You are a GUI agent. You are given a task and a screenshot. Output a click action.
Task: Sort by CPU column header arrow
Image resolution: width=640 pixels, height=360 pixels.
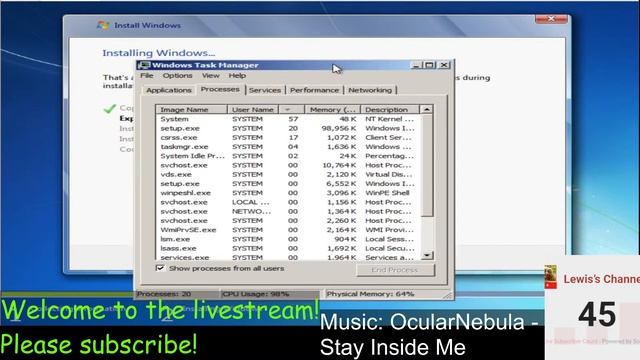291,109
